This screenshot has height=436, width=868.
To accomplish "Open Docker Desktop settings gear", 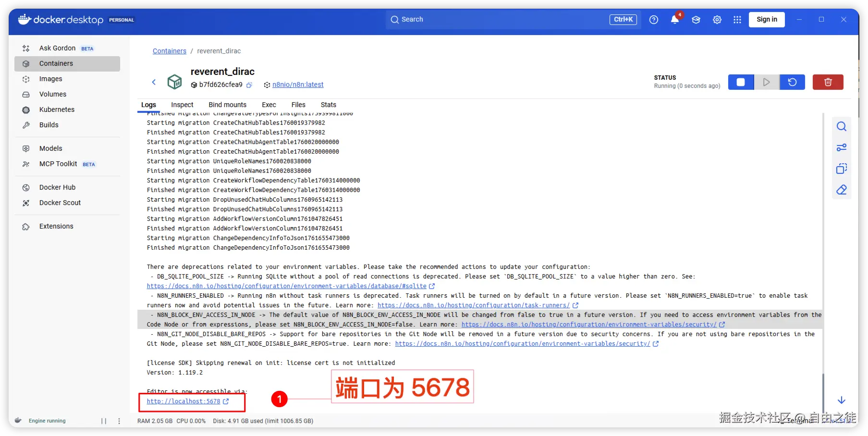I will click(x=717, y=20).
